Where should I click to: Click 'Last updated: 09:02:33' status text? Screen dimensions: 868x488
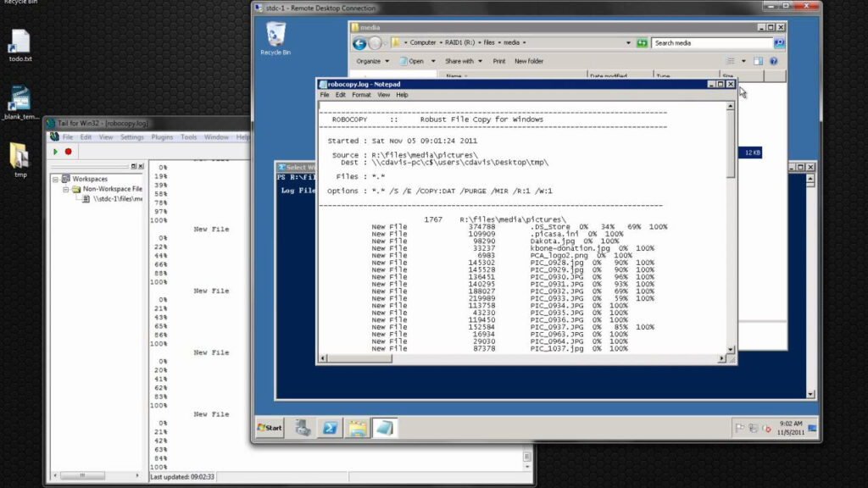pyautogui.click(x=182, y=477)
